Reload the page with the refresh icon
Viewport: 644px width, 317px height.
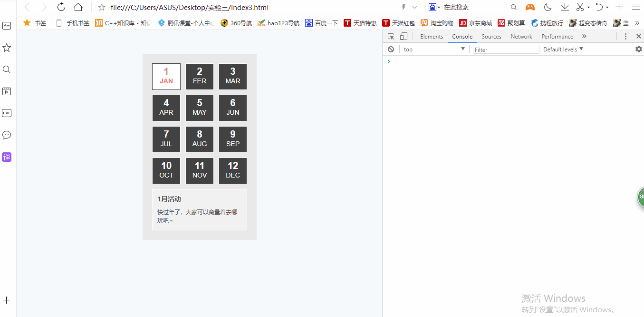[x=61, y=7]
